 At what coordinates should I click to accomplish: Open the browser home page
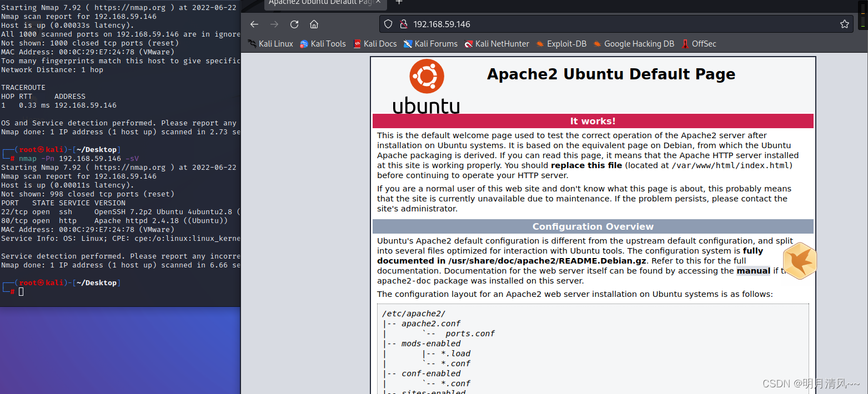(314, 24)
